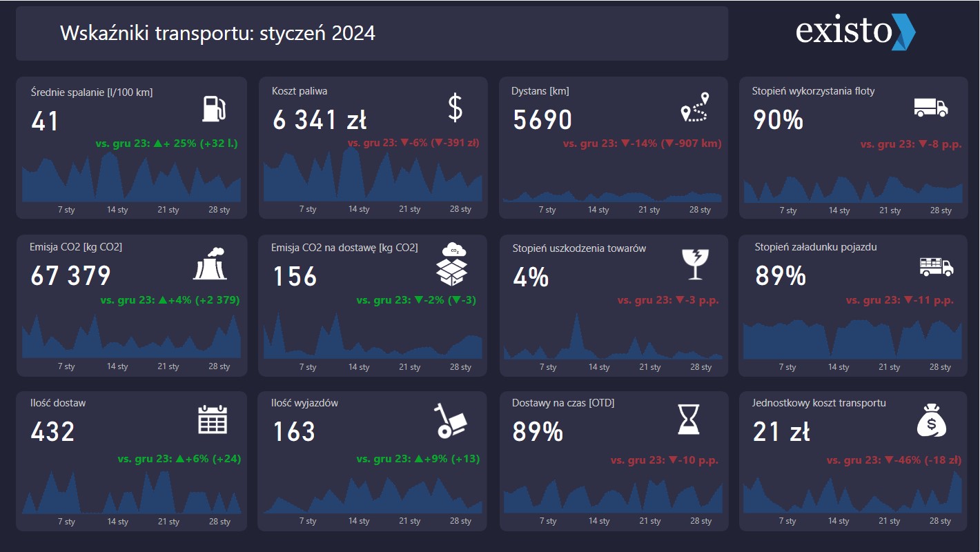This screenshot has width=980, height=552.
Task: Click the 'Koszt paliwa' label
Action: point(300,90)
